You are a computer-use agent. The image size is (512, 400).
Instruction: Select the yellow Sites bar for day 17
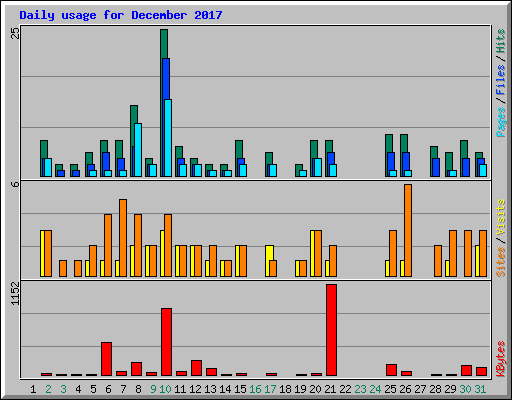coord(269,253)
